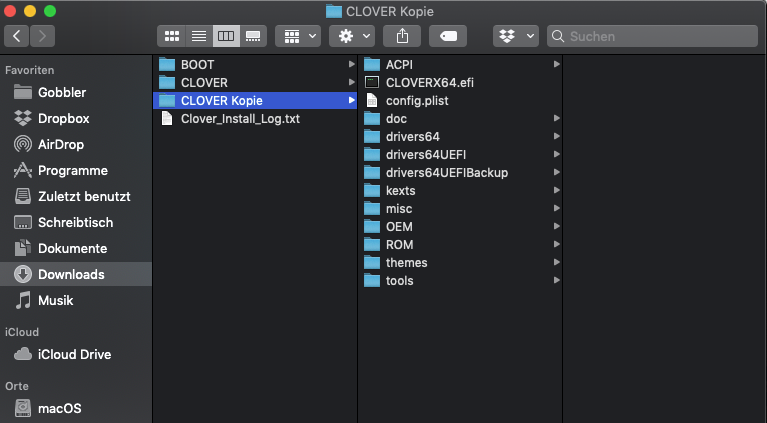Switch to gallery view

pyautogui.click(x=253, y=36)
